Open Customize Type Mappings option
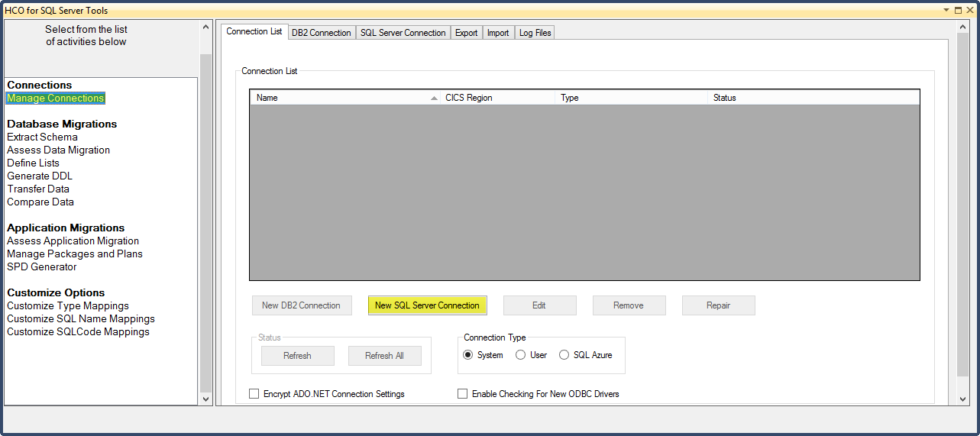 coord(68,306)
